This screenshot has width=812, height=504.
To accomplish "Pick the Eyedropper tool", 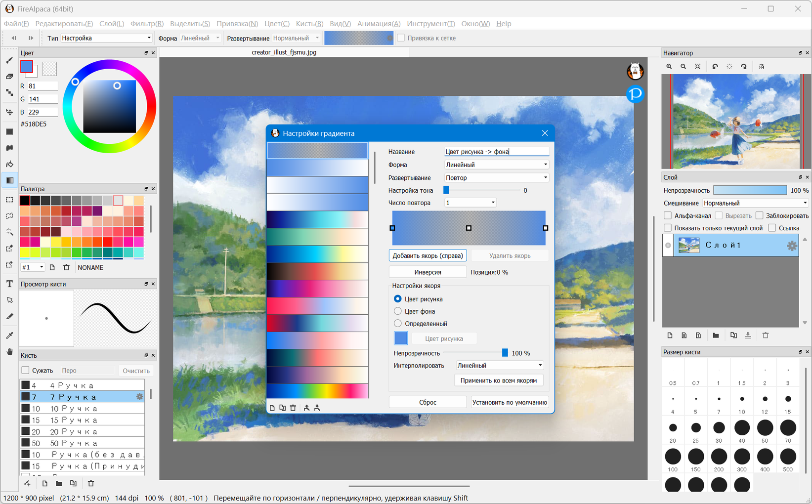I will [x=9, y=336].
